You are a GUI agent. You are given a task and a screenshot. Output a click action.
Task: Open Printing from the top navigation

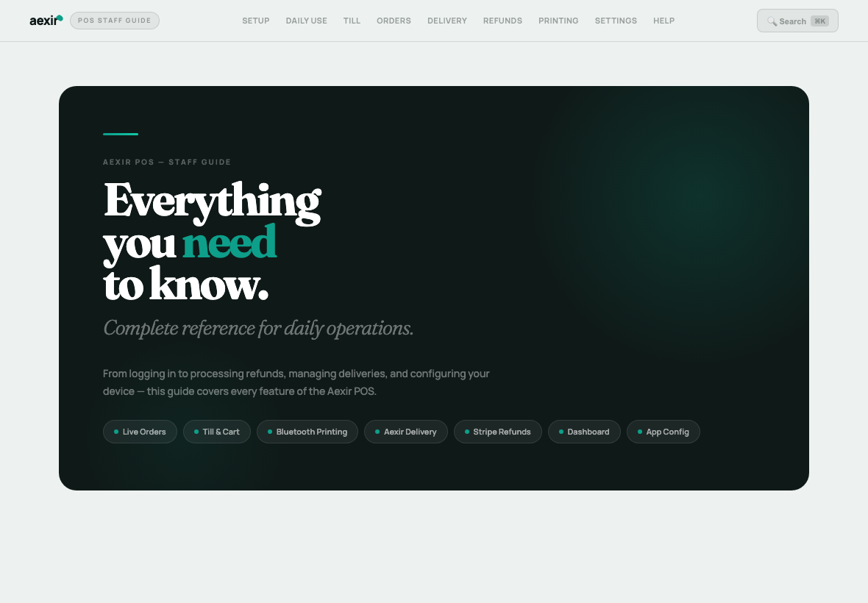click(558, 21)
